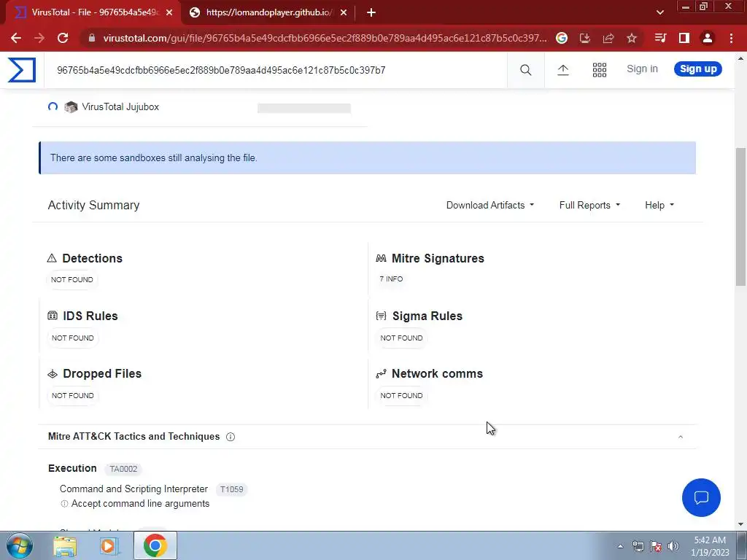Viewport: 747px width, 560px height.
Task: Toggle Chrome side panel
Action: coord(684,38)
